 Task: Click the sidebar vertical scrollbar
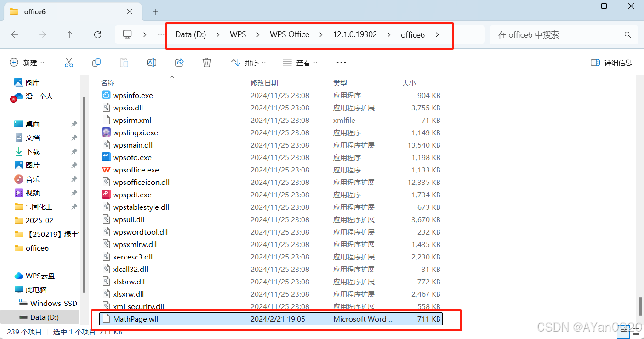click(x=84, y=194)
